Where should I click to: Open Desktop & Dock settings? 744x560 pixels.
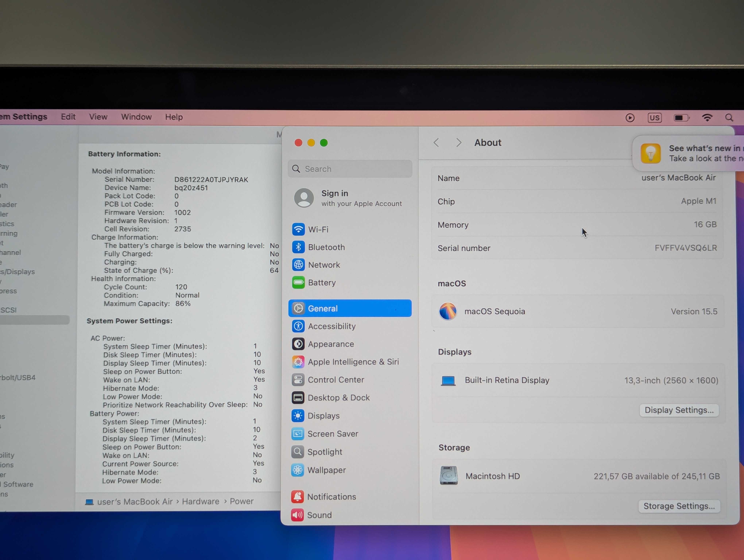pos(350,398)
